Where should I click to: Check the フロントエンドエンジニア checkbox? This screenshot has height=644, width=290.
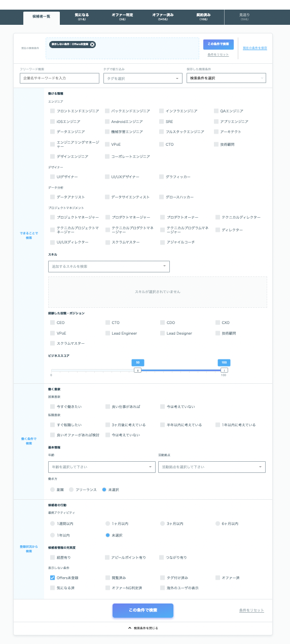coord(52,111)
